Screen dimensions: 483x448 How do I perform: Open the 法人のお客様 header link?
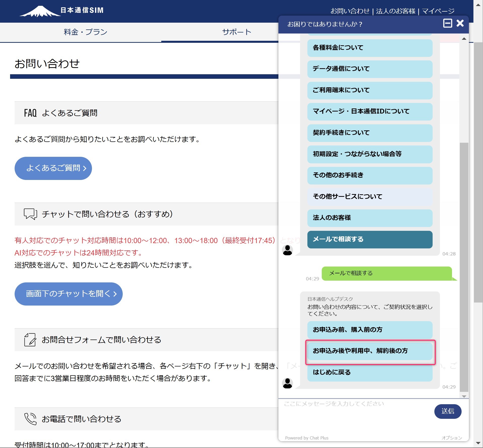pos(396,11)
